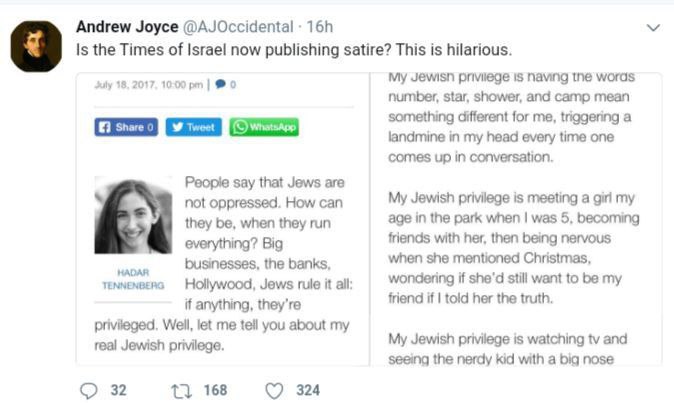Open the right article screenshot image

[x=516, y=219]
